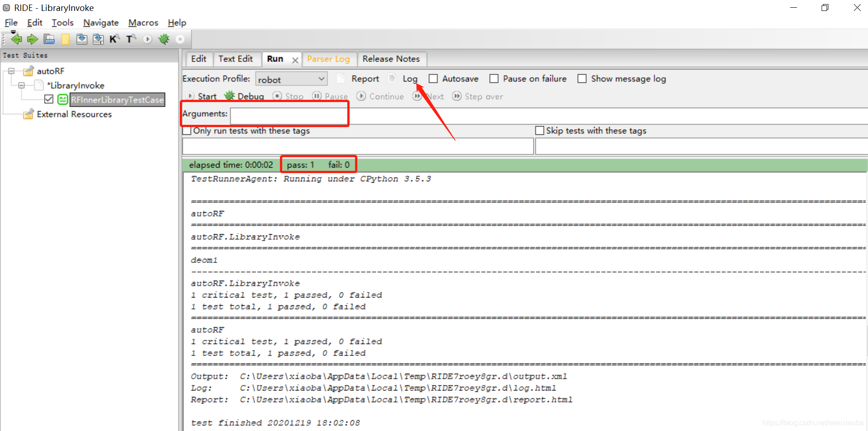
Task: Open a test suite via toolbar icon
Action: point(49,40)
